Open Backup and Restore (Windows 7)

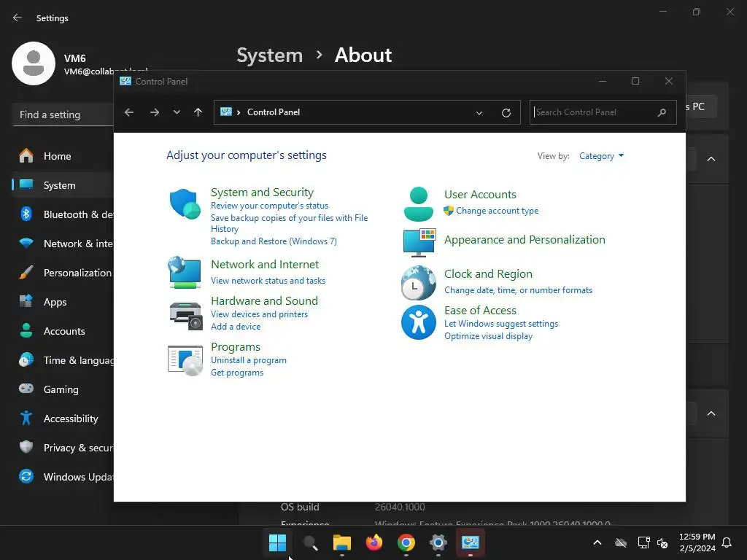pyautogui.click(x=274, y=241)
